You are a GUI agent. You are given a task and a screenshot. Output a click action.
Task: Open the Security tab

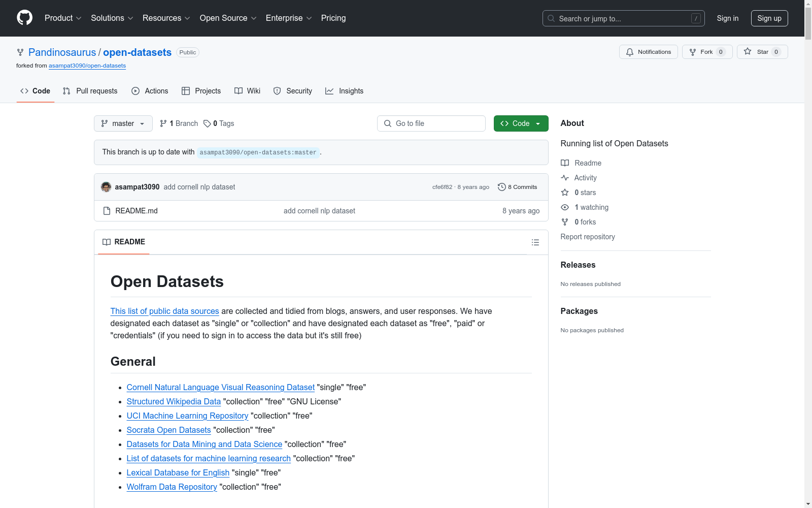point(293,91)
